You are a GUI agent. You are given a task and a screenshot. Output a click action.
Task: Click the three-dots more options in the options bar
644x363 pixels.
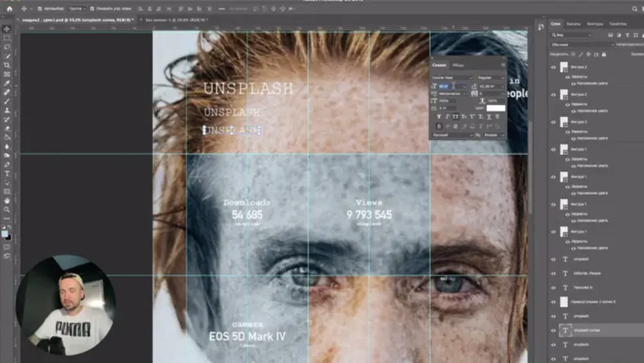click(x=222, y=8)
